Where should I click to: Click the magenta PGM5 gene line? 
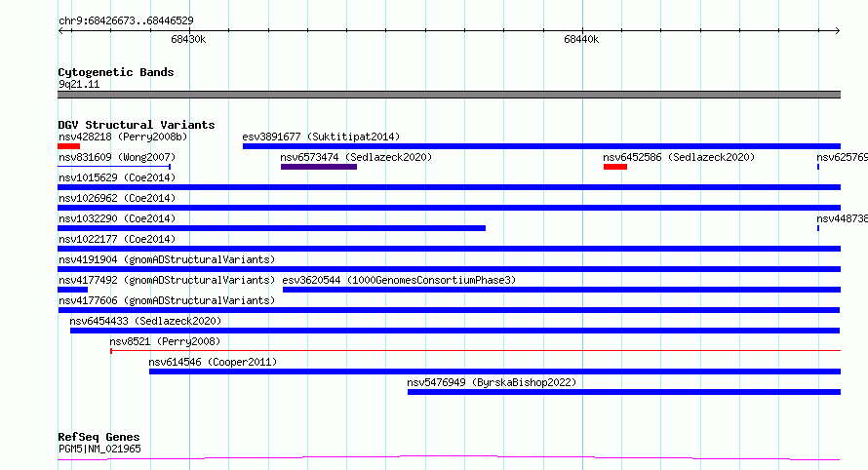[449, 458]
